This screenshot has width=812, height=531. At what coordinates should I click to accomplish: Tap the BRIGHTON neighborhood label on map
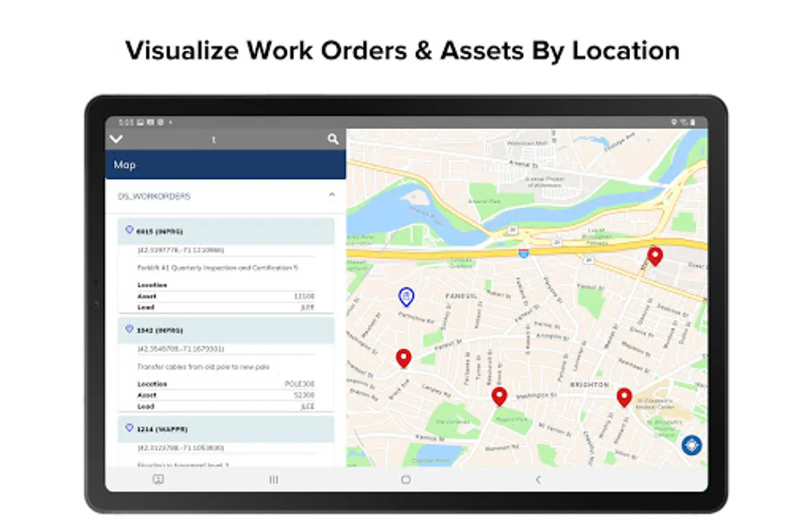[589, 385]
